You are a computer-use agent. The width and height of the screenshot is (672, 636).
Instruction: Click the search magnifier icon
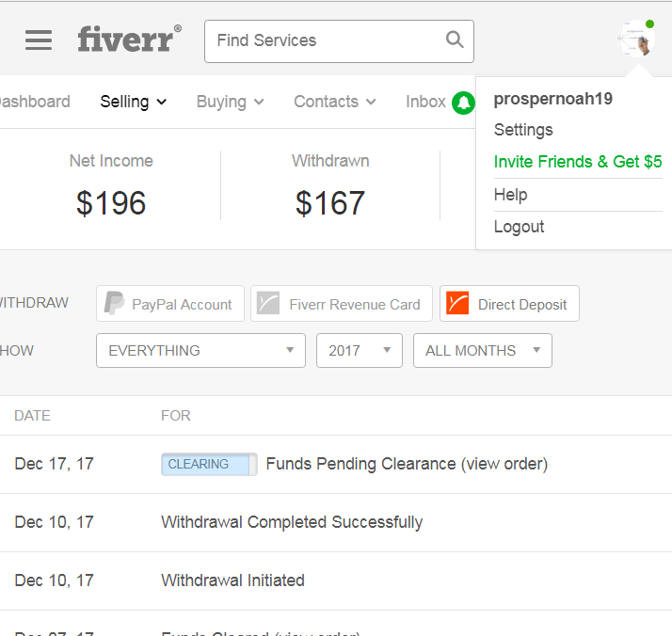click(x=455, y=40)
